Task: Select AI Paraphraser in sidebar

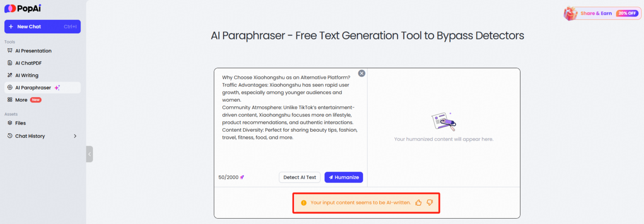Action: [x=42, y=87]
